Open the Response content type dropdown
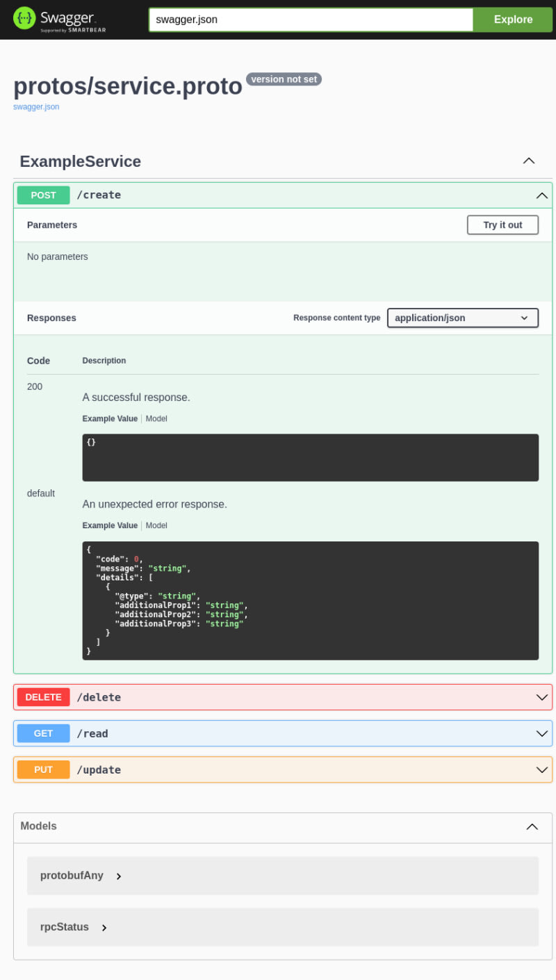 [x=463, y=318]
